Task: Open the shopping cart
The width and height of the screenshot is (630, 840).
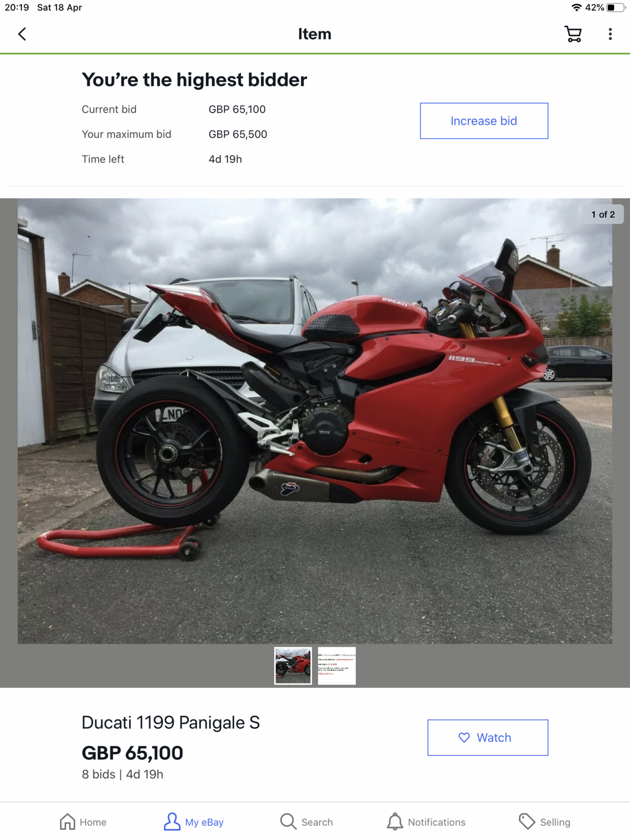Action: click(573, 34)
